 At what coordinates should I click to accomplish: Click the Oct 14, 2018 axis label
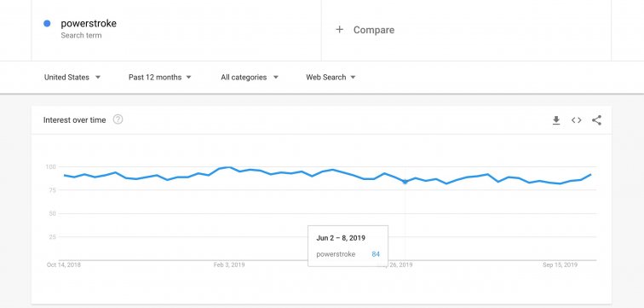click(64, 264)
